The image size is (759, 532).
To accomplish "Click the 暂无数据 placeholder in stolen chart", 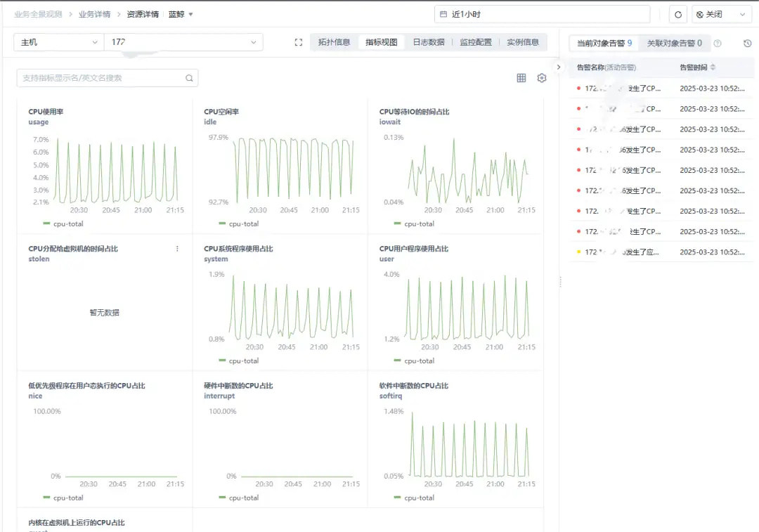I will coord(104,313).
